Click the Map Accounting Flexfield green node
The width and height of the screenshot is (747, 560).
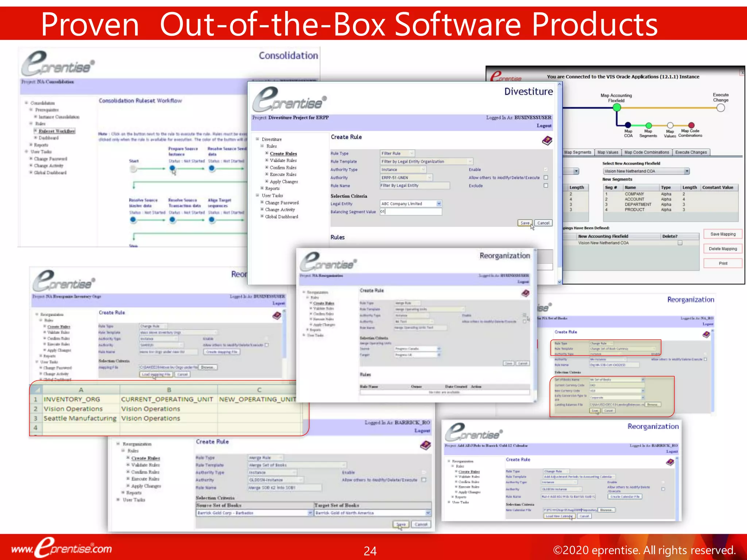[x=617, y=108]
